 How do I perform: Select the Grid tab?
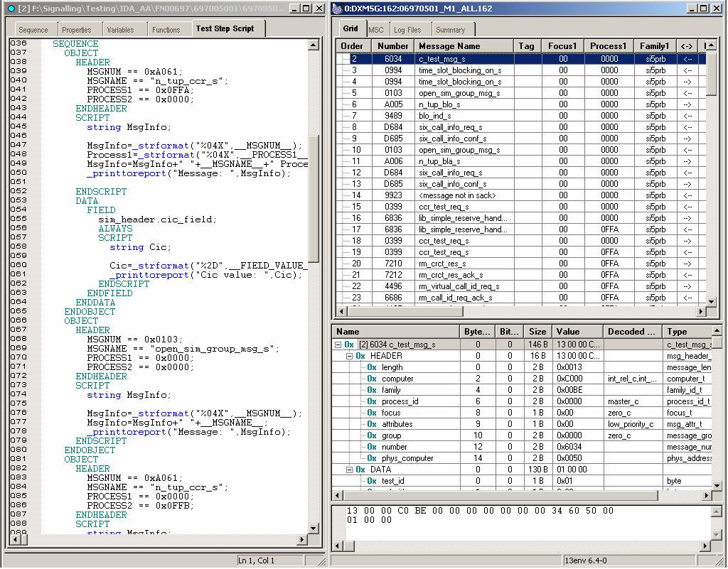click(350, 28)
